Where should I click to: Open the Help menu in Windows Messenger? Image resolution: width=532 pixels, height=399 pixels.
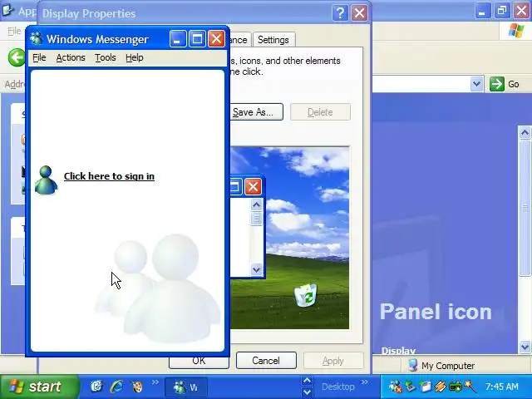click(x=135, y=57)
